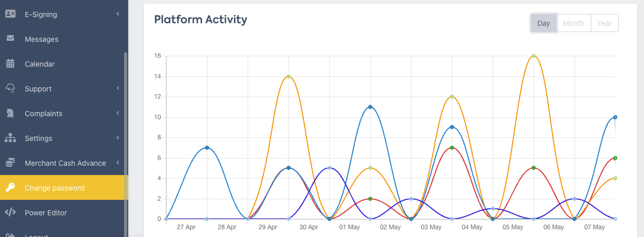Expand the Settings submenu chevron
Image resolution: width=644 pixels, height=237 pixels.
[x=118, y=138]
